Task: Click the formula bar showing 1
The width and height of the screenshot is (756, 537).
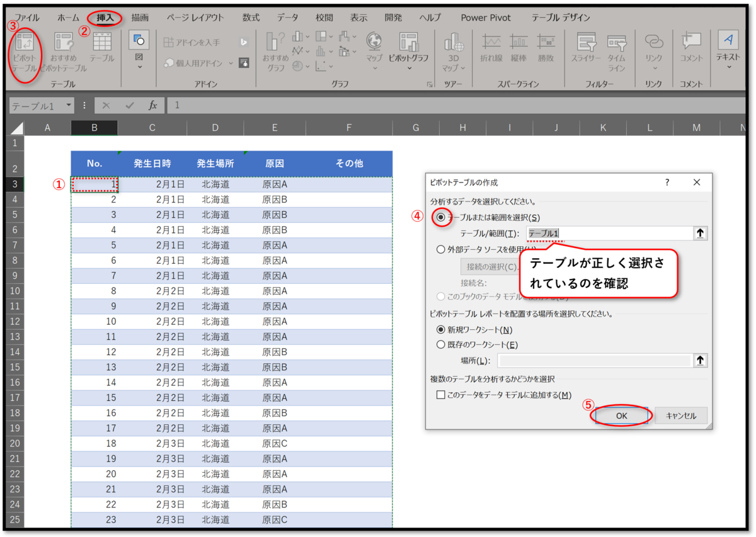Action: coord(457,106)
